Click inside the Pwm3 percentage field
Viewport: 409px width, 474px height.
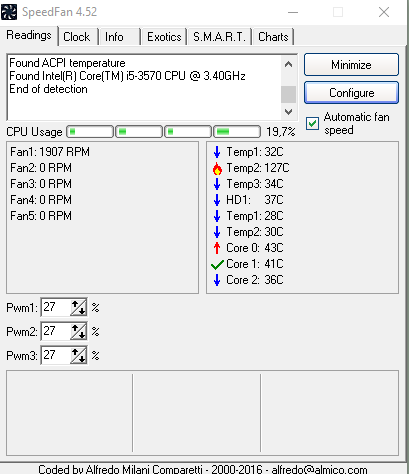coord(56,355)
